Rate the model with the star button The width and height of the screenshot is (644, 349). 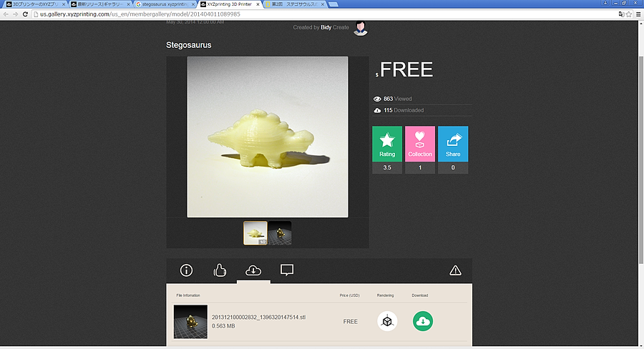coord(387,144)
